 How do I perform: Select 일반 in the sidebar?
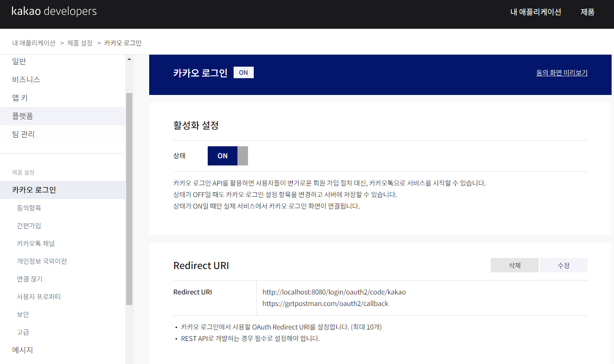[62, 61]
